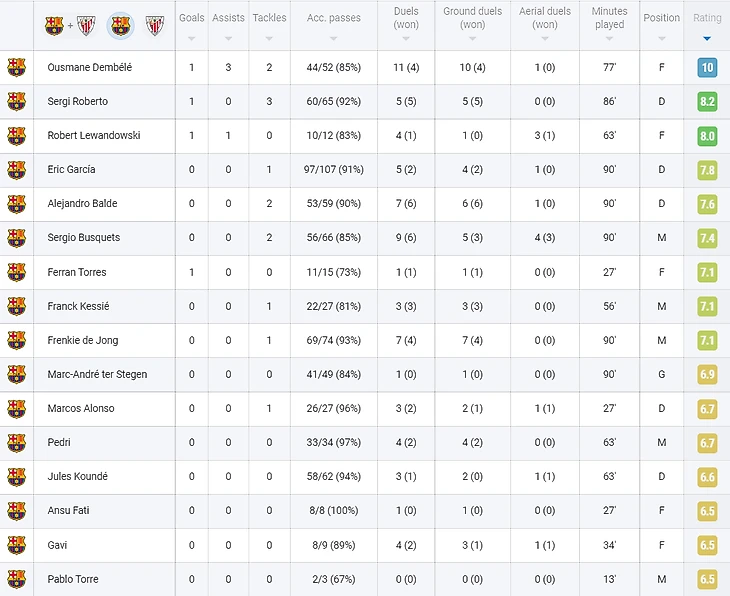Click the sort arrow under Assists
730x596 pixels.
coord(228,39)
